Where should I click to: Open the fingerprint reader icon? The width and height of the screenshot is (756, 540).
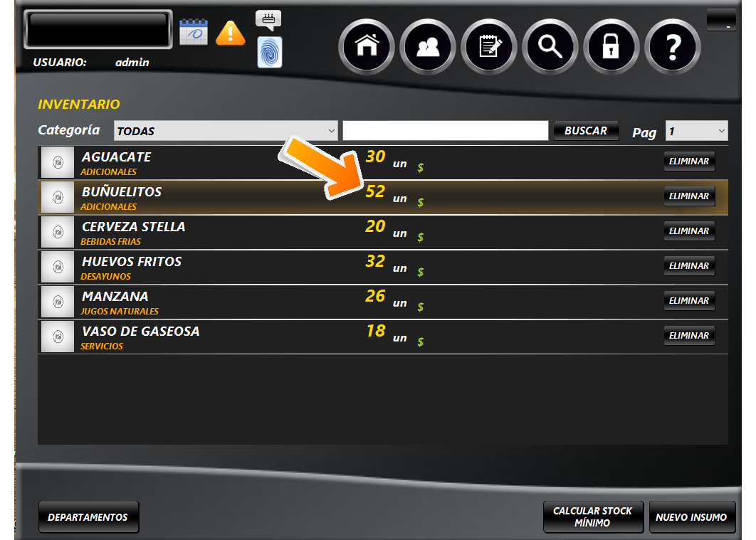pyautogui.click(x=270, y=52)
